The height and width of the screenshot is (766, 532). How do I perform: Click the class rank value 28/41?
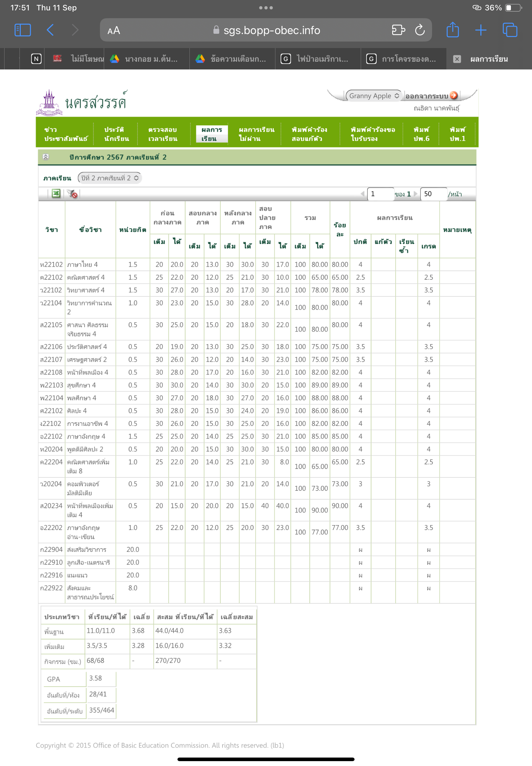(x=98, y=694)
